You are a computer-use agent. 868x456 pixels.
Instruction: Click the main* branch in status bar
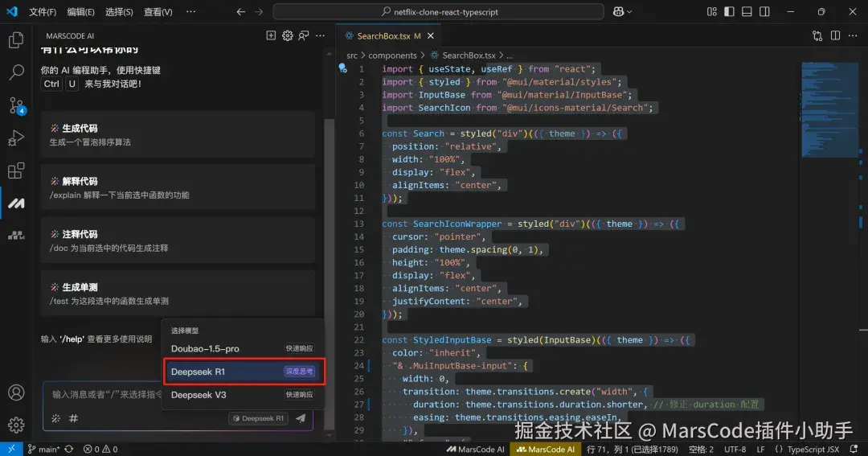43,450
